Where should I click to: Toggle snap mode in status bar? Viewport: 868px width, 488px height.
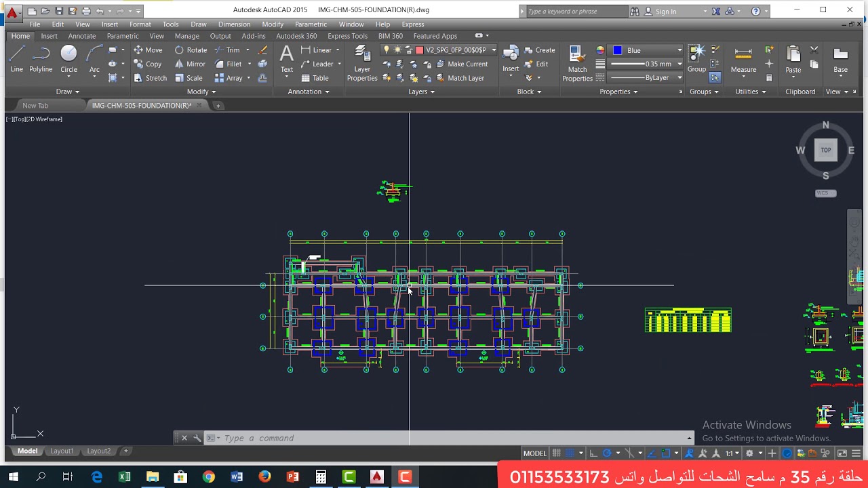570,453
